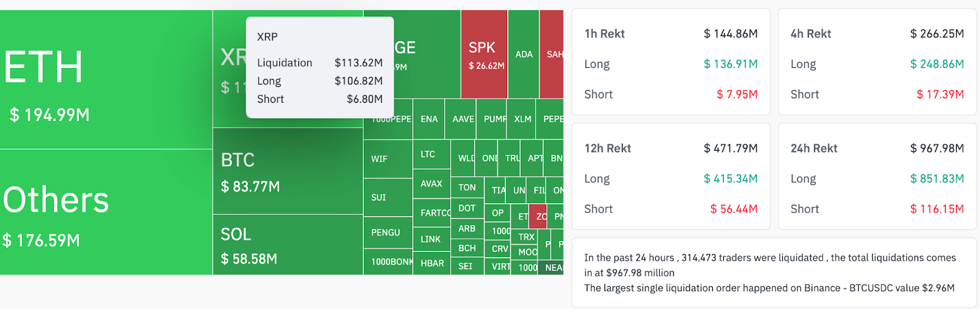The height and width of the screenshot is (309, 980).
Task: Click the PENGU tile
Action: click(x=387, y=233)
